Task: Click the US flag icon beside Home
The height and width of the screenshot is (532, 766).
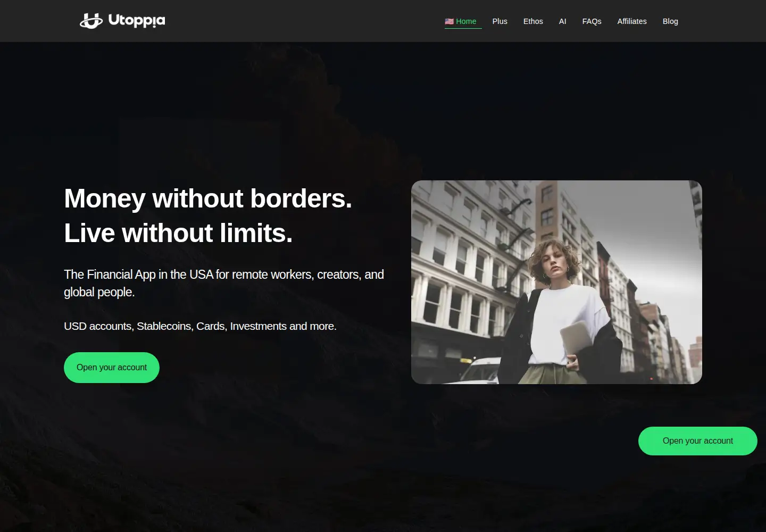Action: point(449,21)
